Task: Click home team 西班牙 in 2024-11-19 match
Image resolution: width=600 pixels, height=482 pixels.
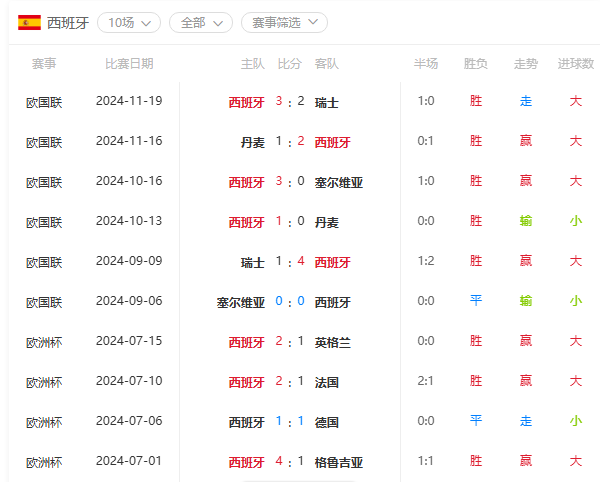Action: point(246,103)
